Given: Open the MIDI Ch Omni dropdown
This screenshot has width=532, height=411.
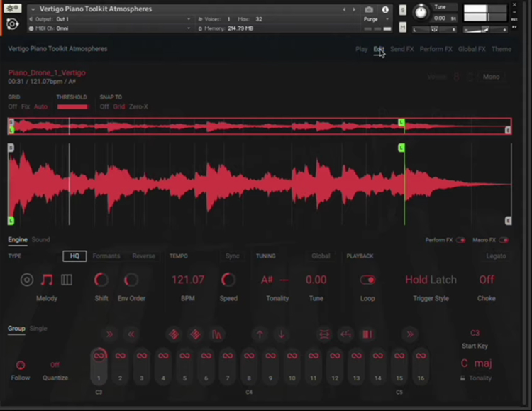Looking at the screenshot, I should (x=110, y=28).
